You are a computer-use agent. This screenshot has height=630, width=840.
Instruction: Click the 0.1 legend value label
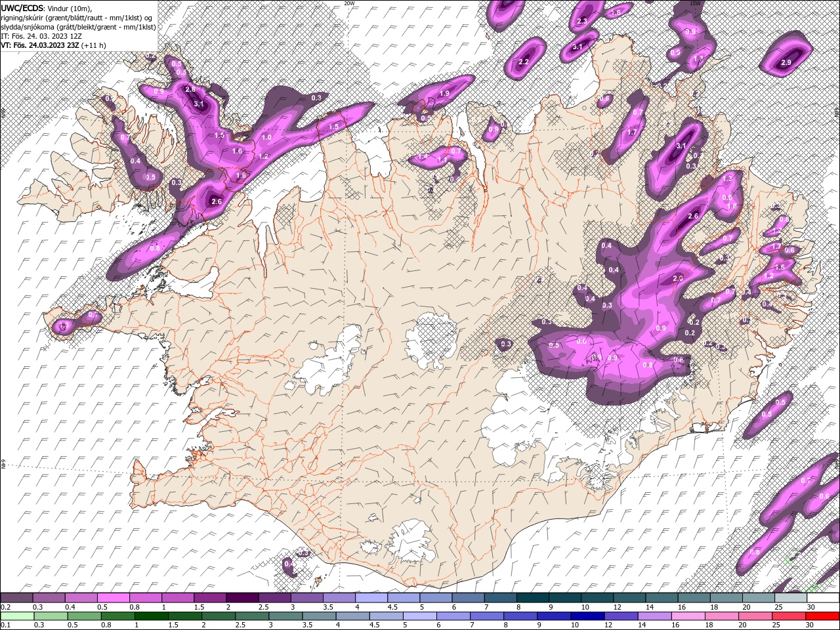pyautogui.click(x=5, y=625)
